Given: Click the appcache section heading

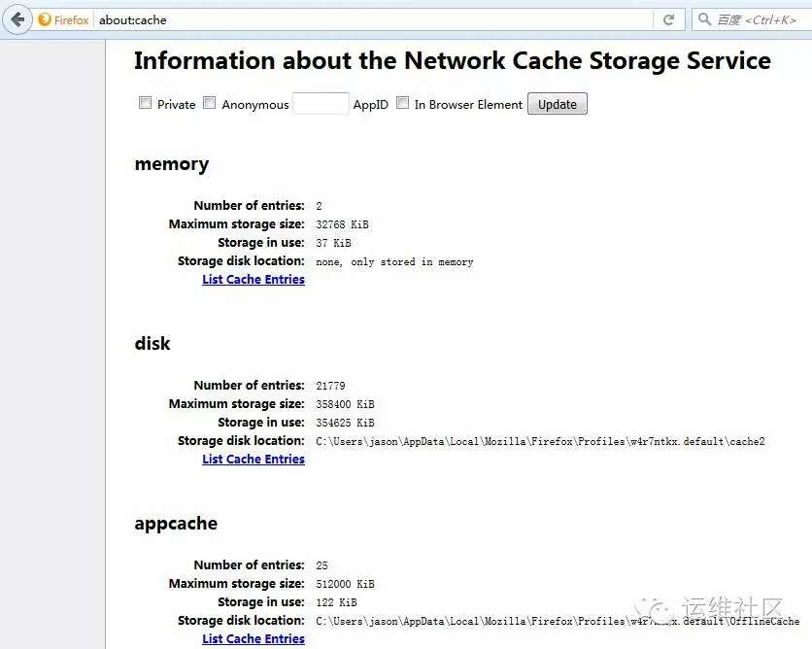Looking at the screenshot, I should pos(176,523).
